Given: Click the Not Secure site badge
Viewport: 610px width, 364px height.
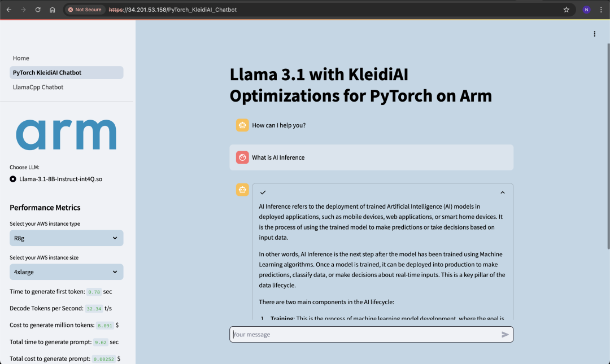Looking at the screenshot, I should coord(85,10).
